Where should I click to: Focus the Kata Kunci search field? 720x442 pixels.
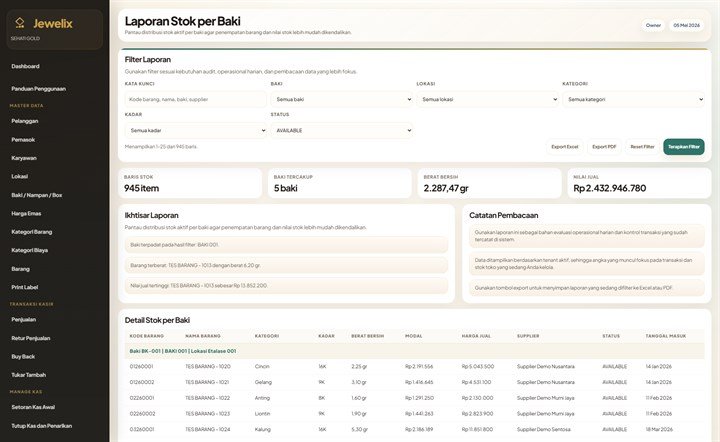tap(195, 99)
